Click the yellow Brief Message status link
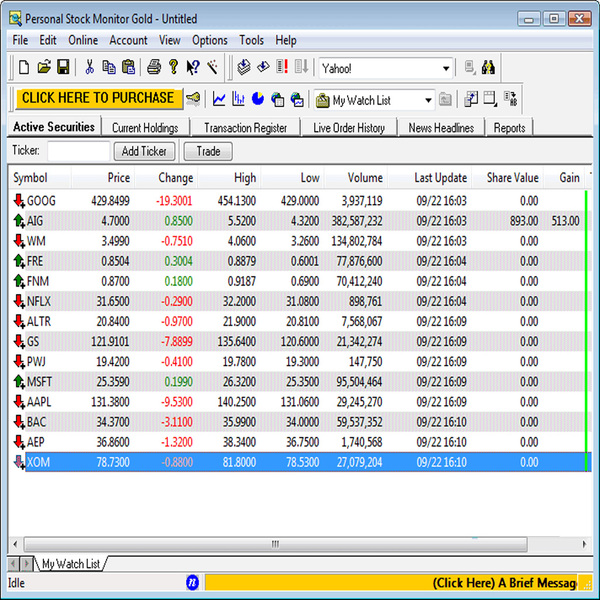This screenshot has width=600, height=600. 391,583
